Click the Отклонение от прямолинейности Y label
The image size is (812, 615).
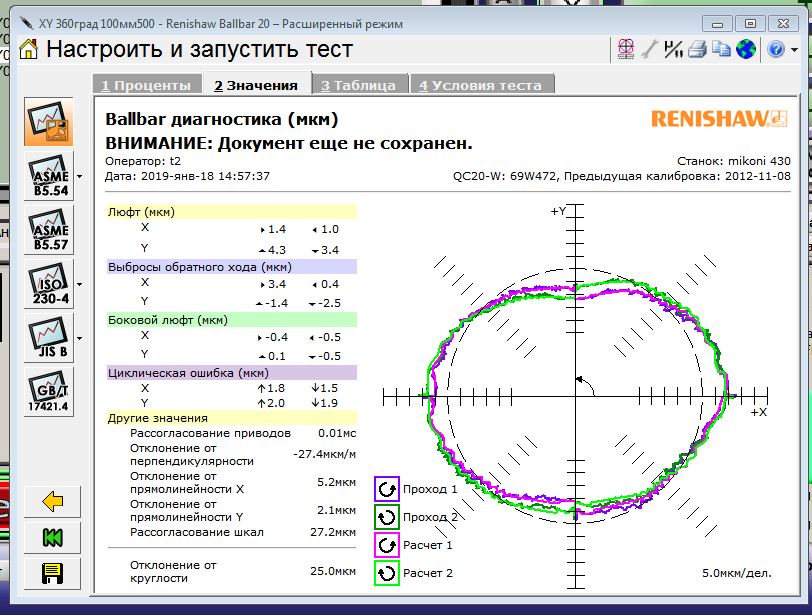[187, 510]
